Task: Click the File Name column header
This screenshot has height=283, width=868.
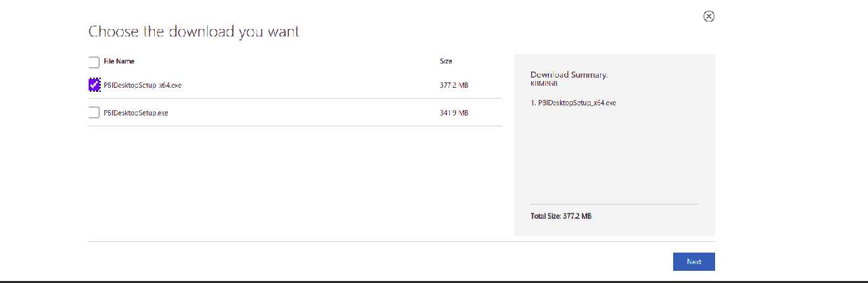Action: pyautogui.click(x=119, y=61)
